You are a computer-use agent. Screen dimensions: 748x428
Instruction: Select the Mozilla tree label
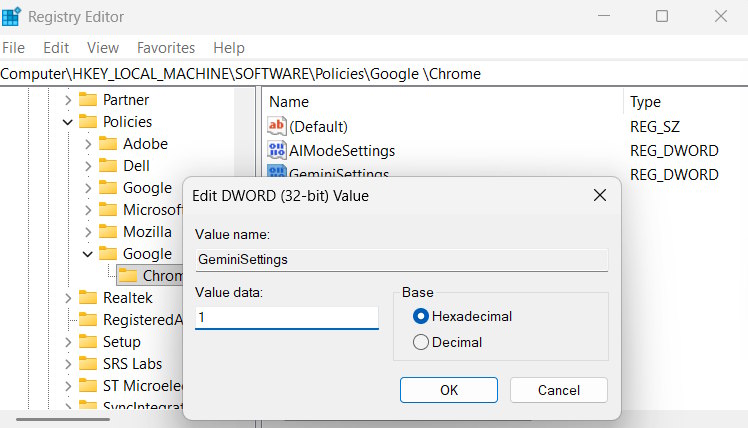click(x=147, y=231)
